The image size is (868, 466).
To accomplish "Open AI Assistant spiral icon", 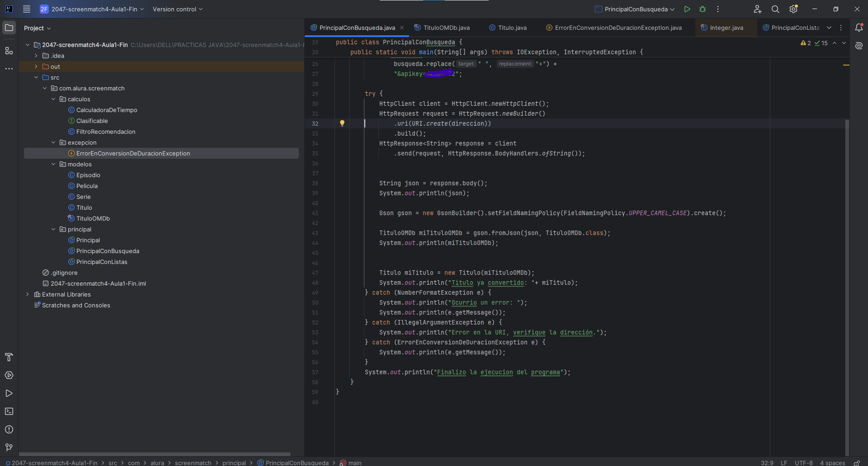I will 859,46.
